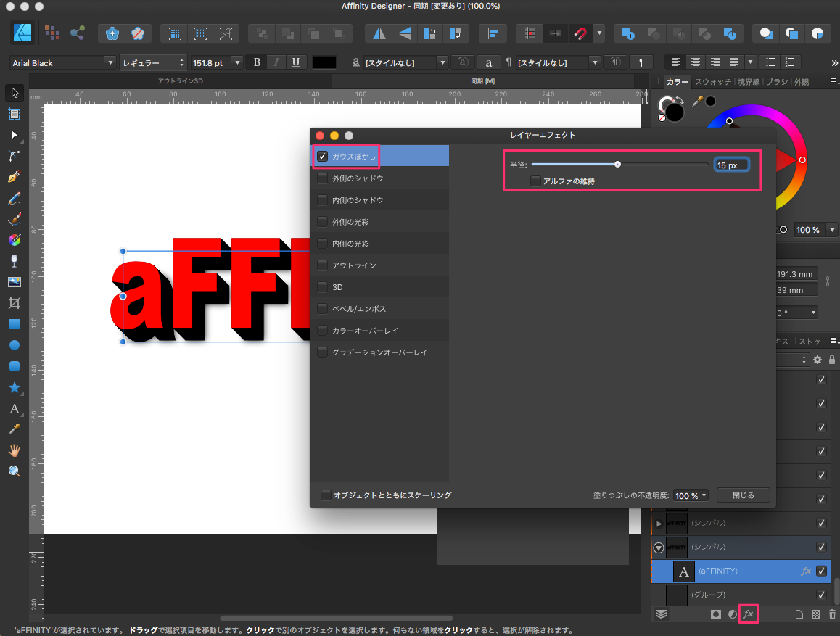Toggle Underline text button

pyautogui.click(x=296, y=62)
